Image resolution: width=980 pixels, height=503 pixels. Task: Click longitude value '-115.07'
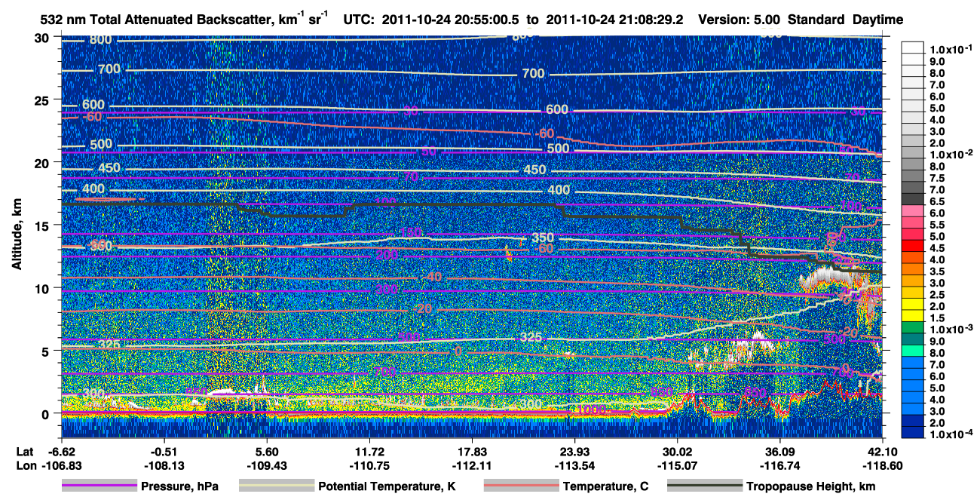678,465
